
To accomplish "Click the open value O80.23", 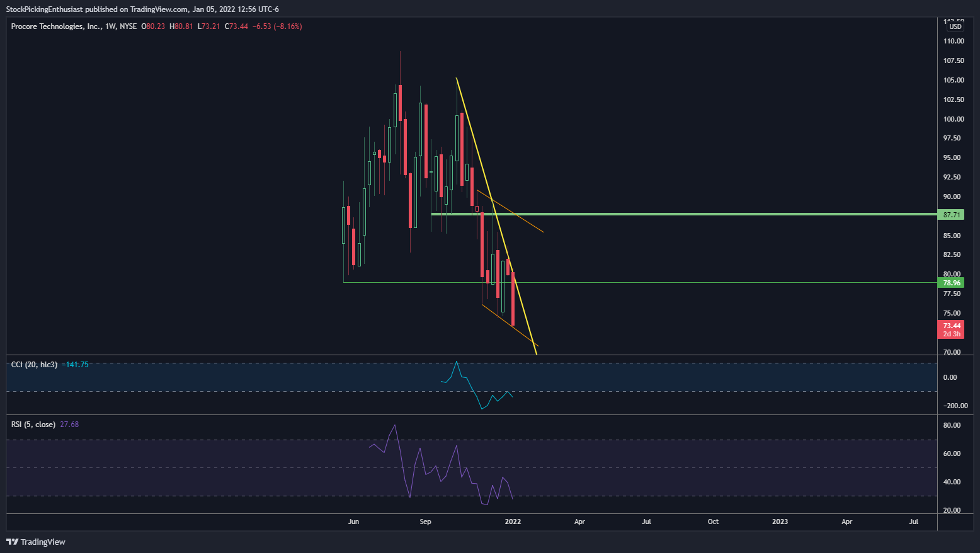I will pyautogui.click(x=153, y=26).
